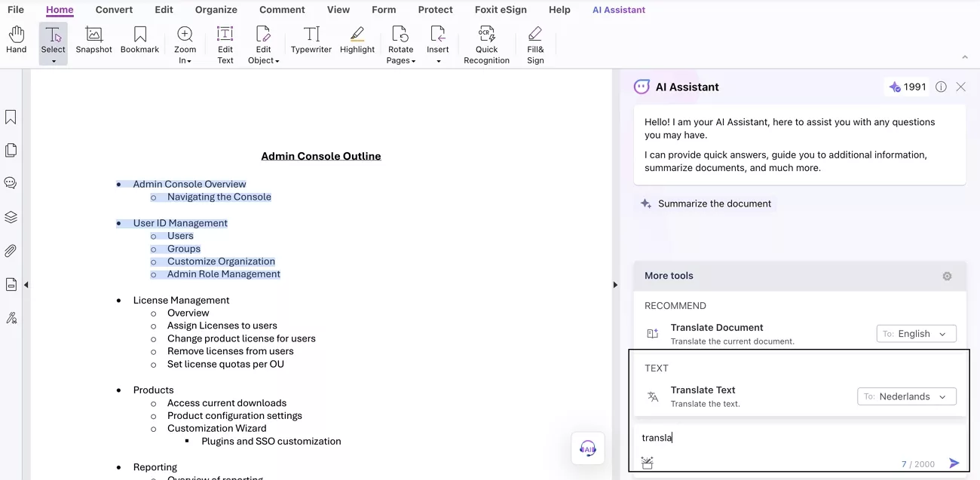This screenshot has height=480, width=980.
Task: Open the More tools settings gear
Action: tap(947, 276)
